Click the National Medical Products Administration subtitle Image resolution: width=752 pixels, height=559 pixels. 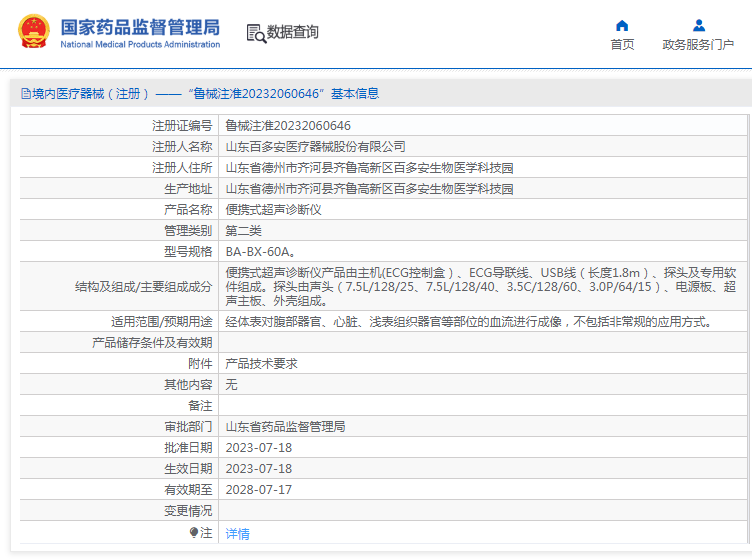tap(140, 45)
